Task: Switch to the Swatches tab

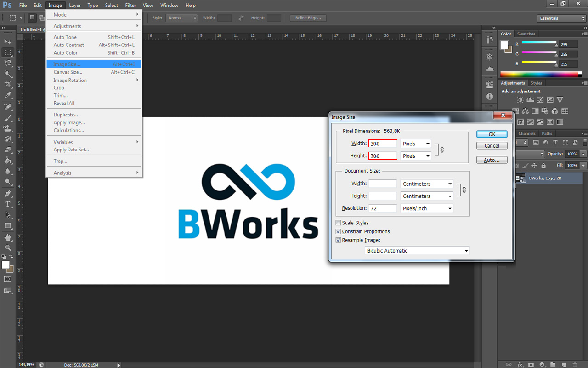Action: (526, 34)
